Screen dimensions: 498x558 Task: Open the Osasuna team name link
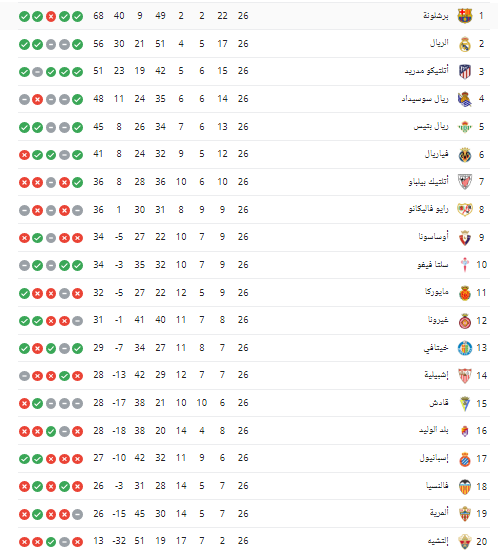(433, 237)
